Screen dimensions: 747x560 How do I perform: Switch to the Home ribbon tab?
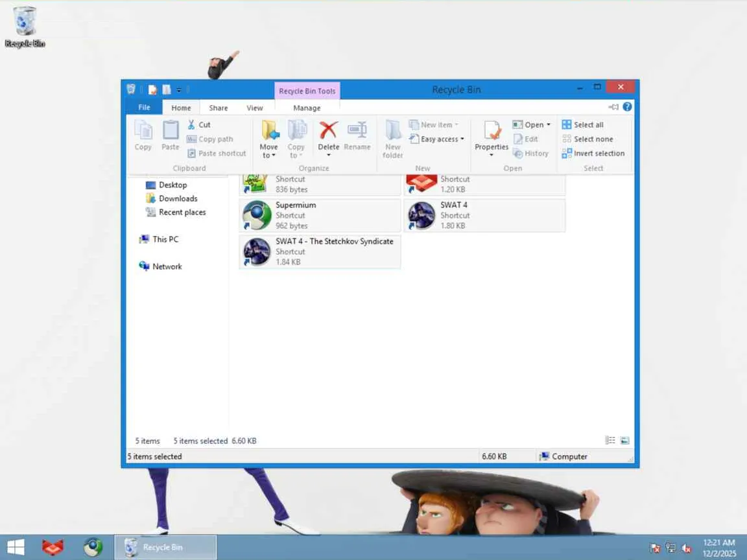click(x=181, y=108)
